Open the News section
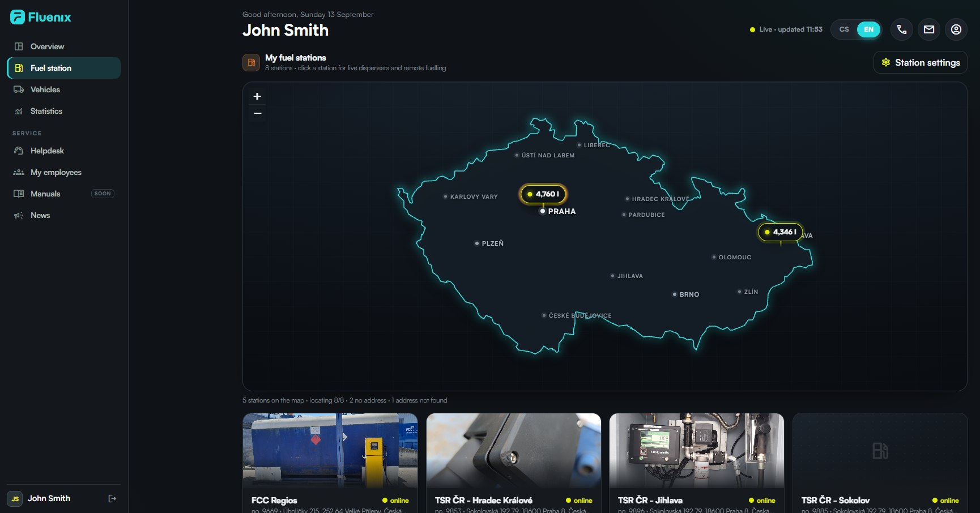980x513 pixels. (63, 215)
